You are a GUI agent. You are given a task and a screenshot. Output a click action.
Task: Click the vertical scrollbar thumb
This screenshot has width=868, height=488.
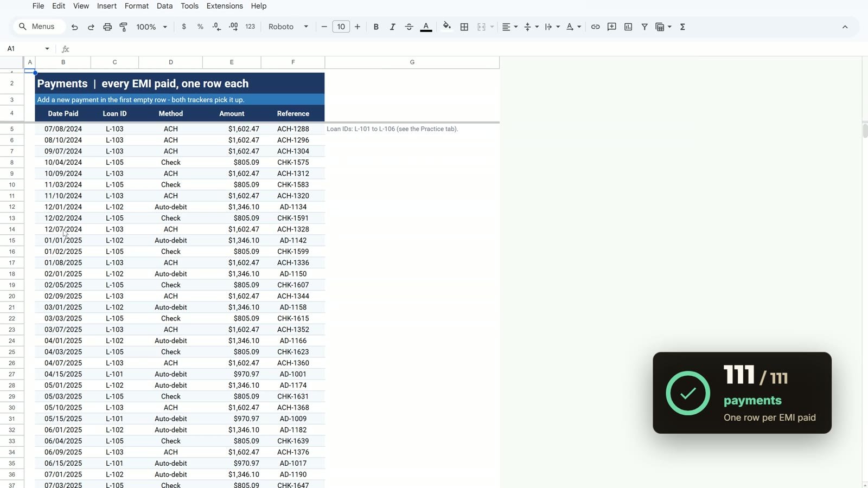point(865,130)
